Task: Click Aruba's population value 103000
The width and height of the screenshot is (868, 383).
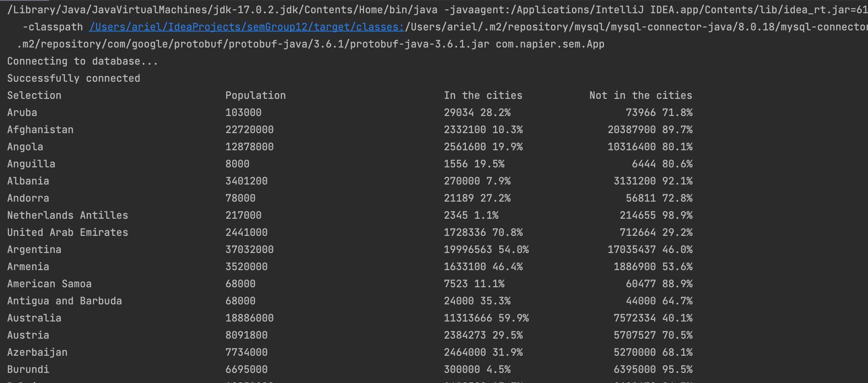Action: coord(243,112)
